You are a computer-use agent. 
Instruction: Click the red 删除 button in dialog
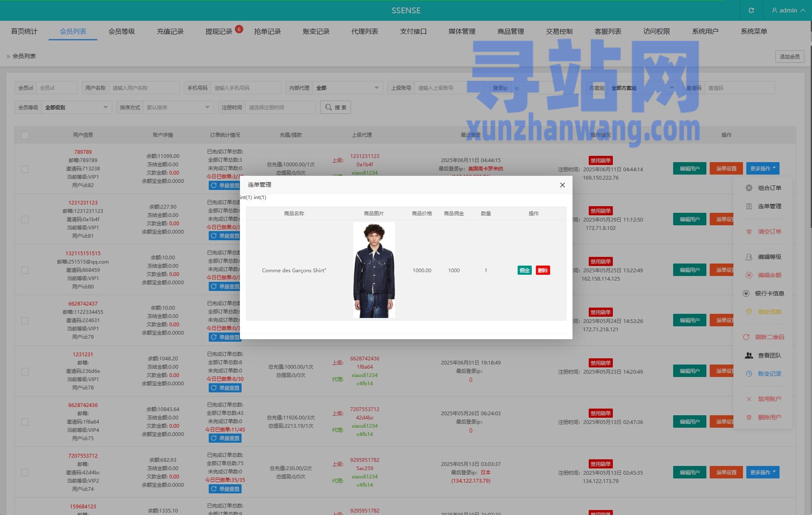point(543,270)
